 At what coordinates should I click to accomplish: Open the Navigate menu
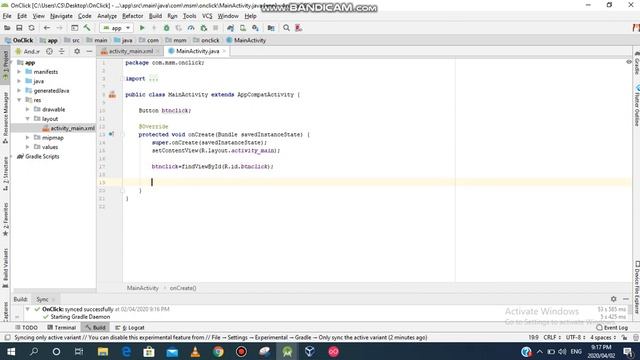tap(61, 16)
